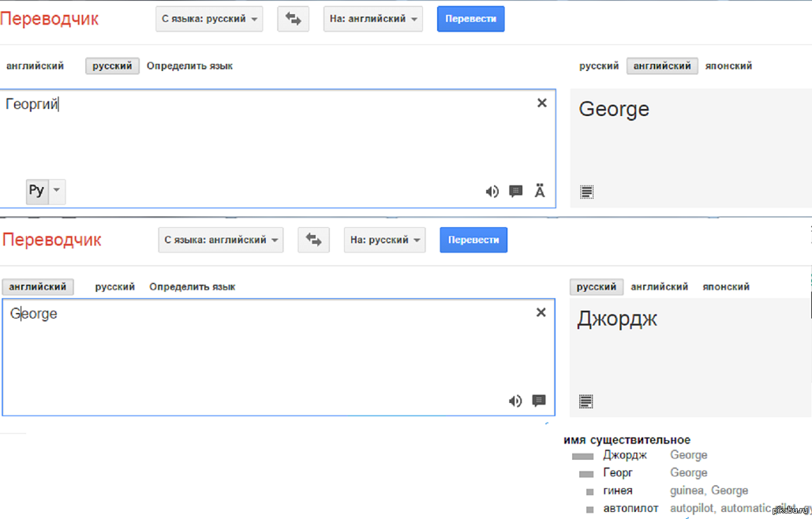Screen dimensions: 812x519
Task: Listen to the text "Георгий"
Action: [x=492, y=191]
